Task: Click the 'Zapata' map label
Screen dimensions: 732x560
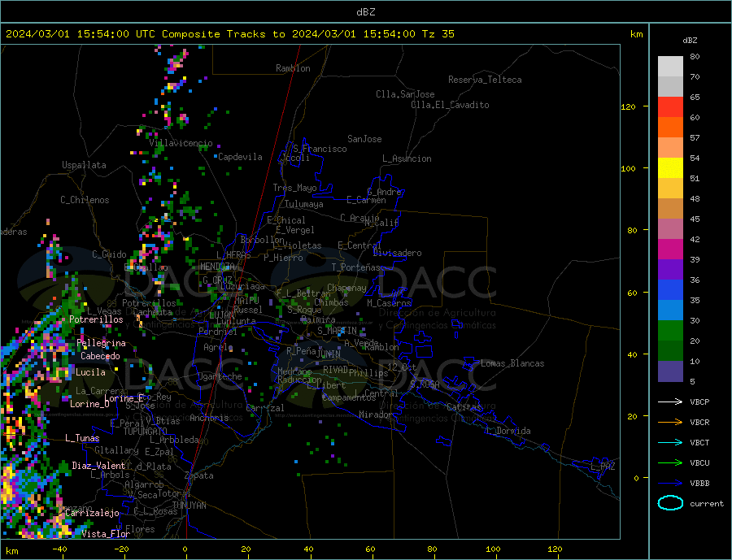Action: [199, 475]
